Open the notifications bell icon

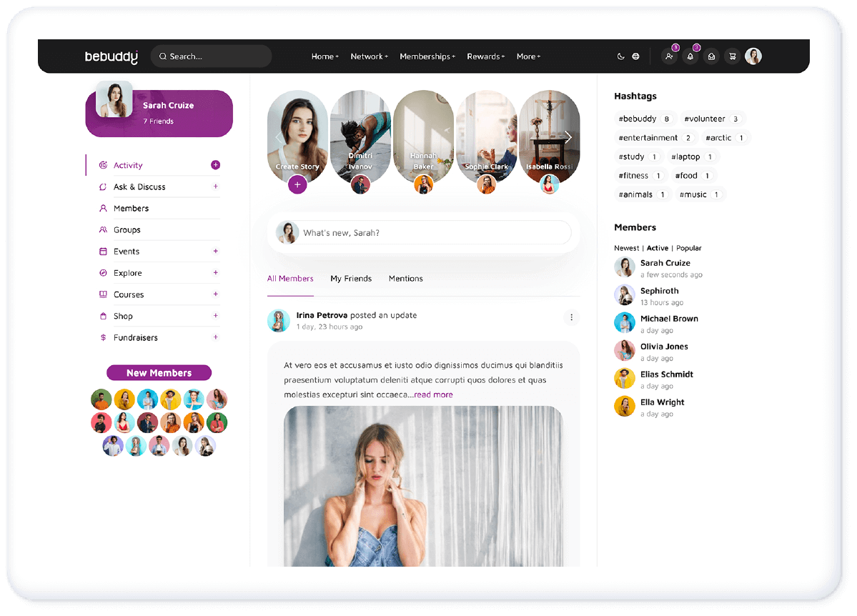[x=690, y=56]
